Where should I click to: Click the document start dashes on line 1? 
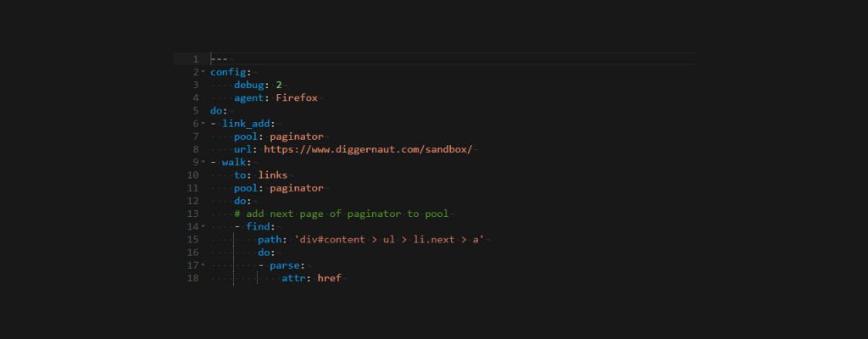220,59
